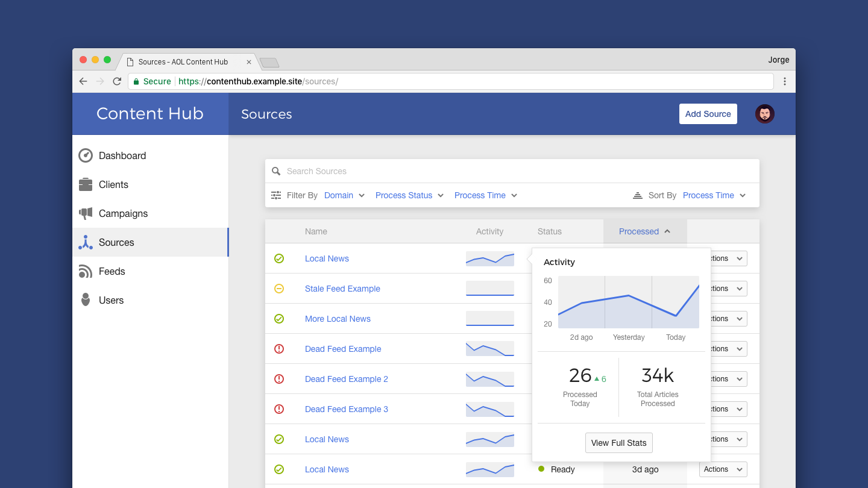This screenshot has height=488, width=868.
Task: Click the Feeds RSS icon
Action: pyautogui.click(x=86, y=271)
